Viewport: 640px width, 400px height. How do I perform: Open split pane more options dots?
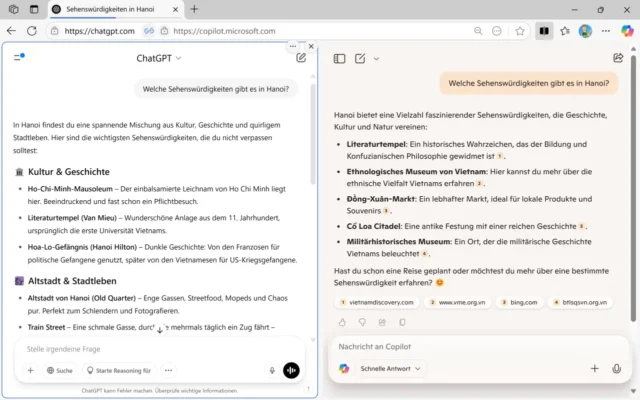coord(293,46)
